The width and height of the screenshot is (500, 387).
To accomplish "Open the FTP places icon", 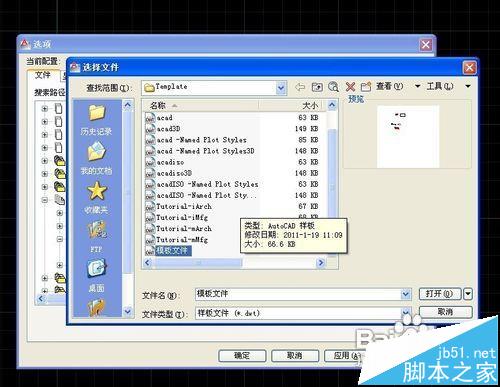I will click(x=97, y=231).
